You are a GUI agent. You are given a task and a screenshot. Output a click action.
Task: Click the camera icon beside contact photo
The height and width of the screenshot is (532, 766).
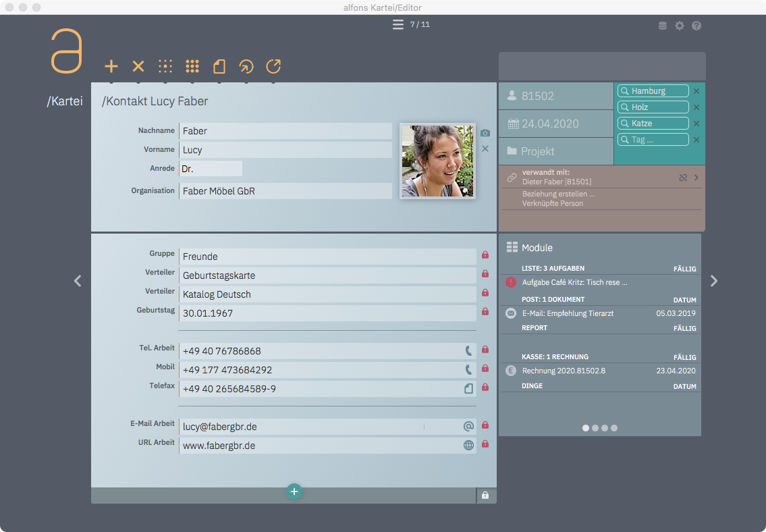click(485, 133)
